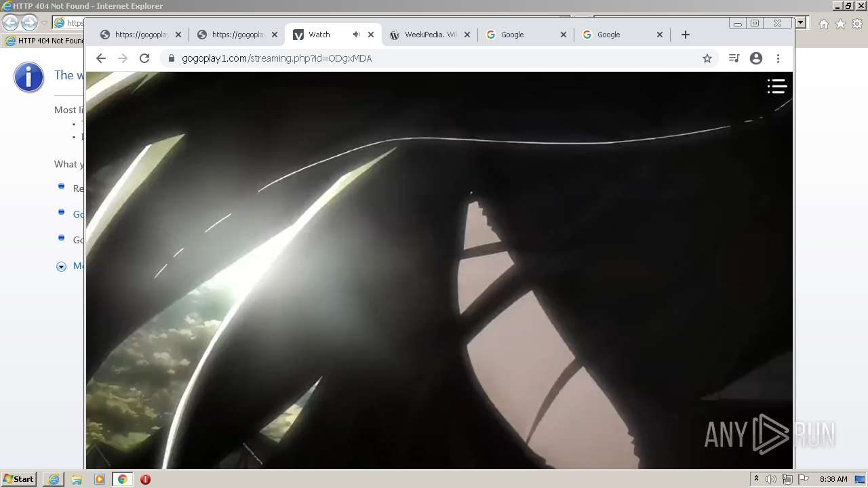Close the second Google tab
Image resolution: width=868 pixels, height=488 pixels.
click(x=660, y=35)
